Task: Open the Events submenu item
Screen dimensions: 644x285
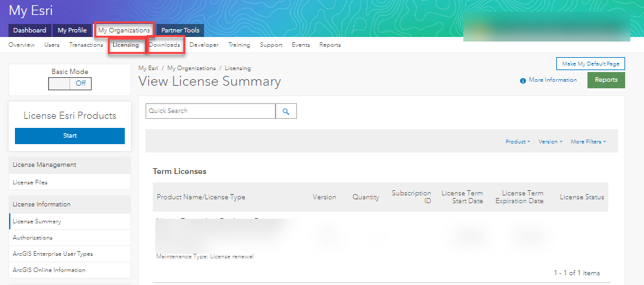Action: click(301, 45)
